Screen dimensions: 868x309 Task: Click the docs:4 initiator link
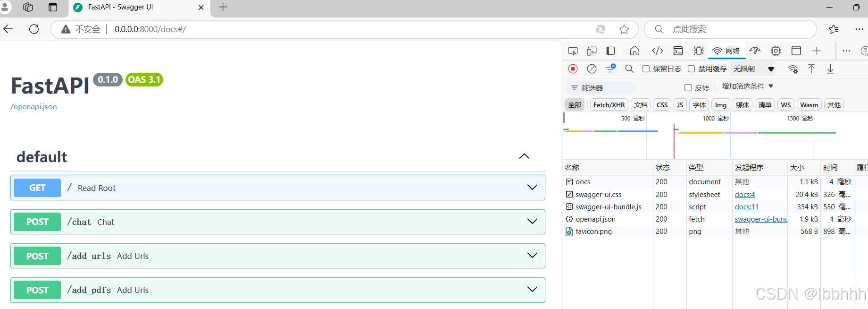pyautogui.click(x=744, y=195)
